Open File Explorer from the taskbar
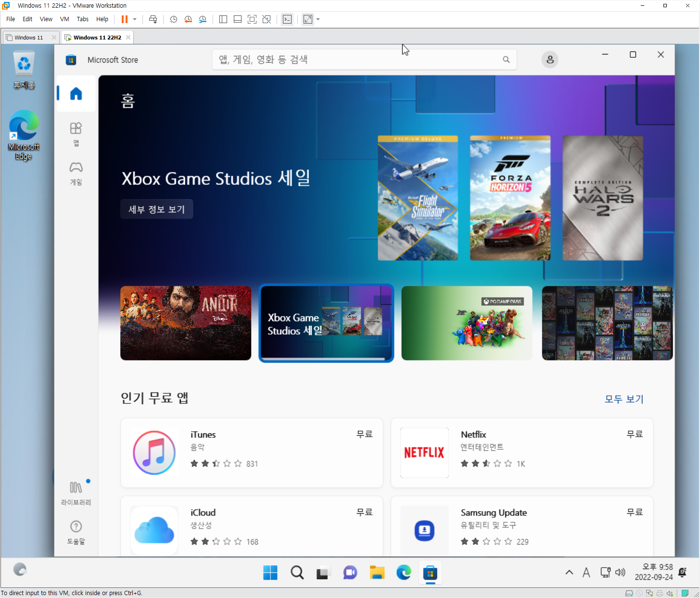The width and height of the screenshot is (700, 598). [377, 572]
